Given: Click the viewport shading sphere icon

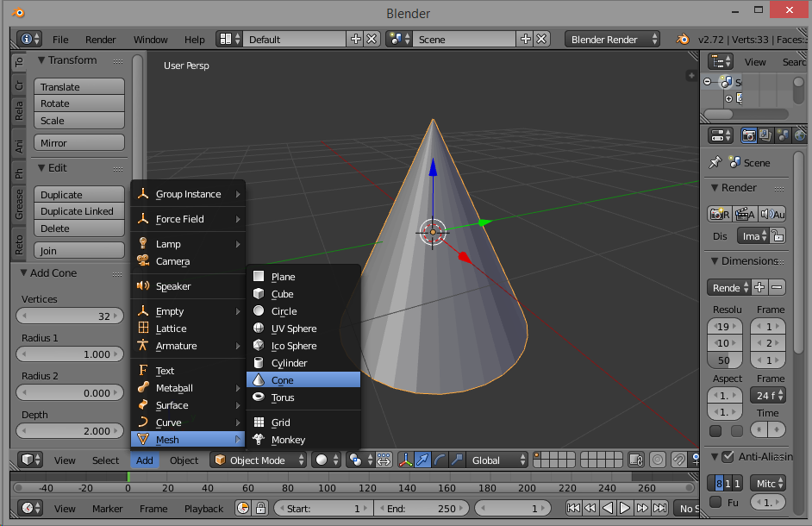Looking at the screenshot, I should point(322,460).
